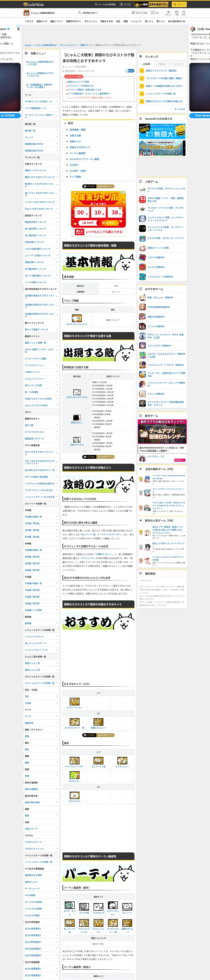
Task: Open ネコキョンシー character icon
Action: [122, 761]
